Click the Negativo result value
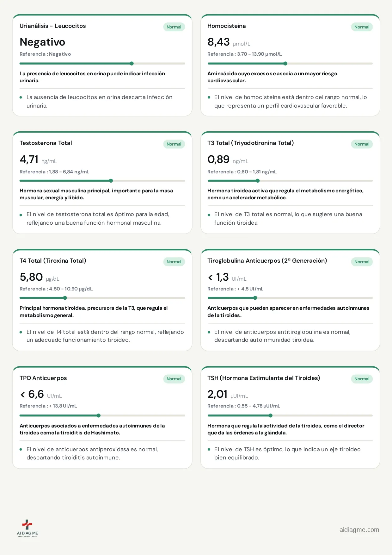 point(42,42)
